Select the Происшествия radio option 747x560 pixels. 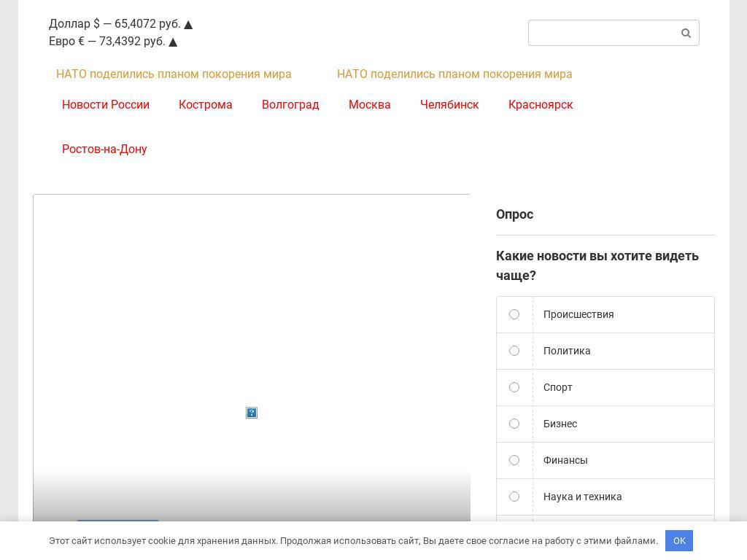click(514, 314)
